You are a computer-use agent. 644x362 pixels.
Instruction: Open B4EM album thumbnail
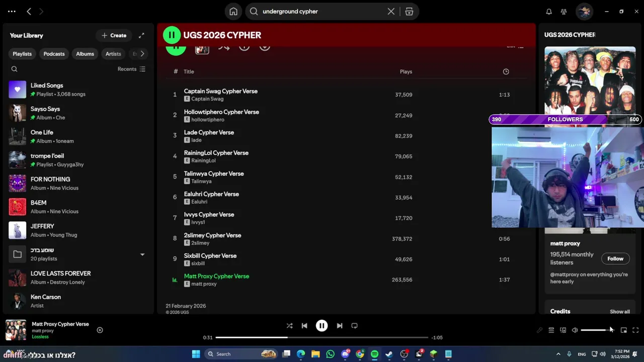tap(18, 207)
